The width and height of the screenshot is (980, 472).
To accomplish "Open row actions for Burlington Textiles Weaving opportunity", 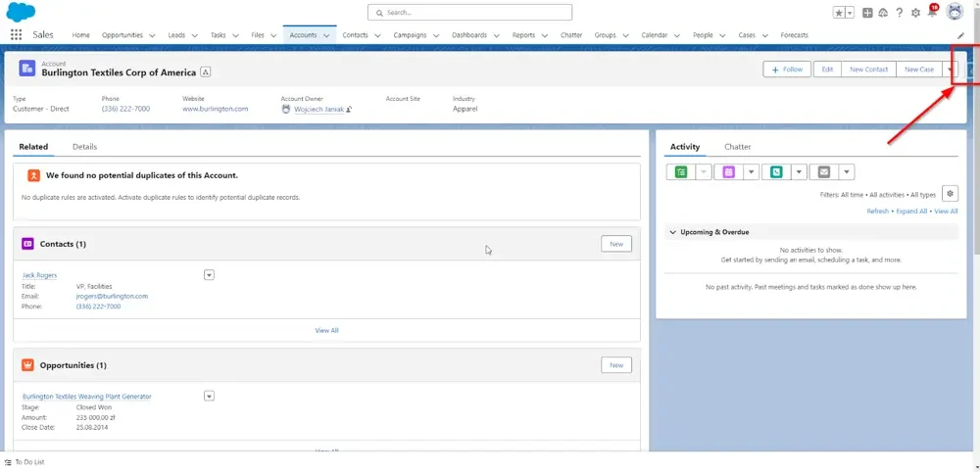I will pos(210,396).
